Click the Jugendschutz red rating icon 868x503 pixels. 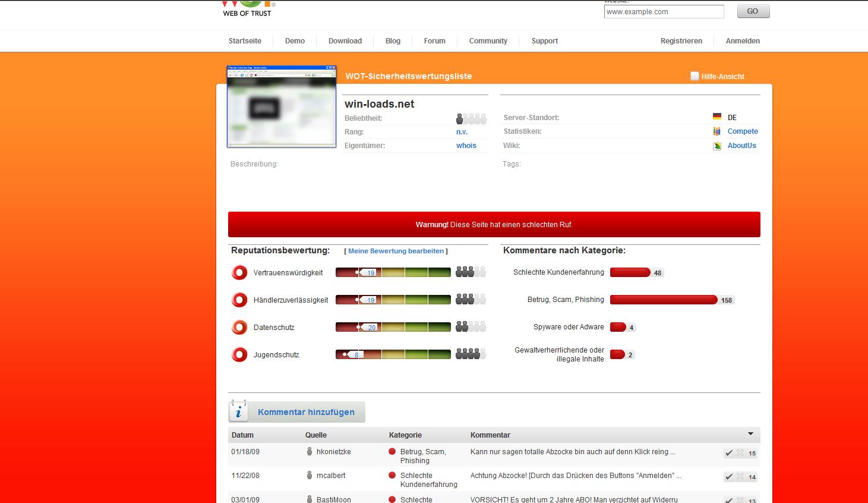coord(239,355)
